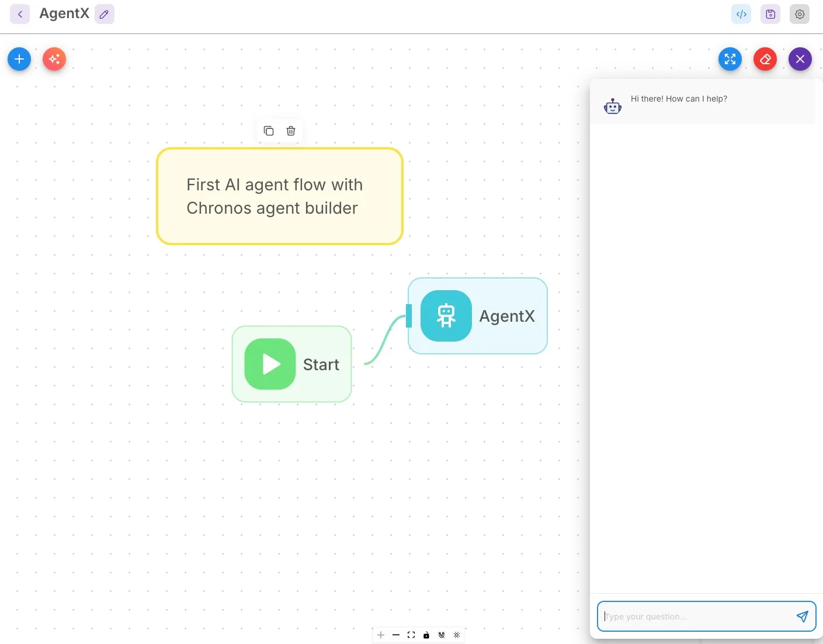
Task: Expand the chat panel to fullscreen
Action: point(730,59)
